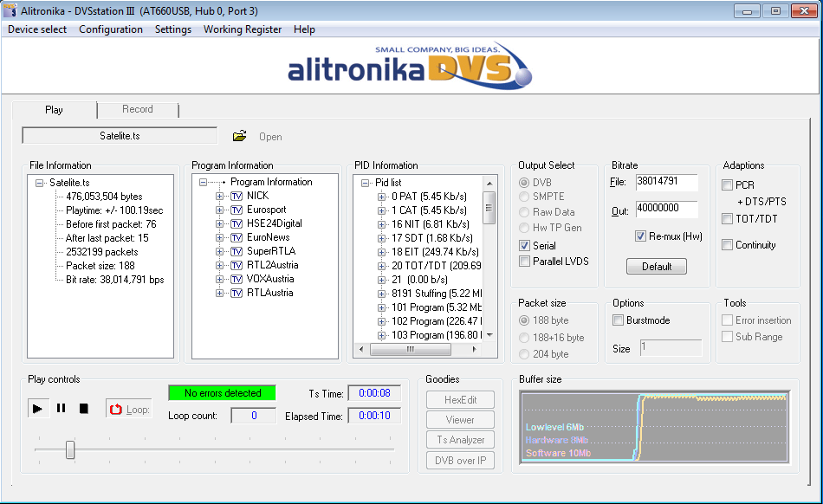This screenshot has height=504, width=823.
Task: Enable the PCR adaption checkbox
Action: click(x=728, y=185)
